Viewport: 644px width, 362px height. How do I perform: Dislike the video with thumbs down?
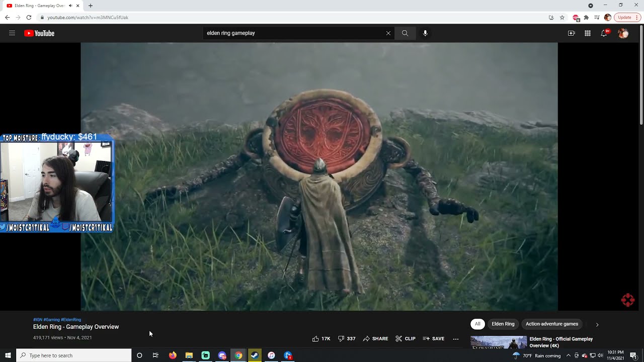point(347,339)
